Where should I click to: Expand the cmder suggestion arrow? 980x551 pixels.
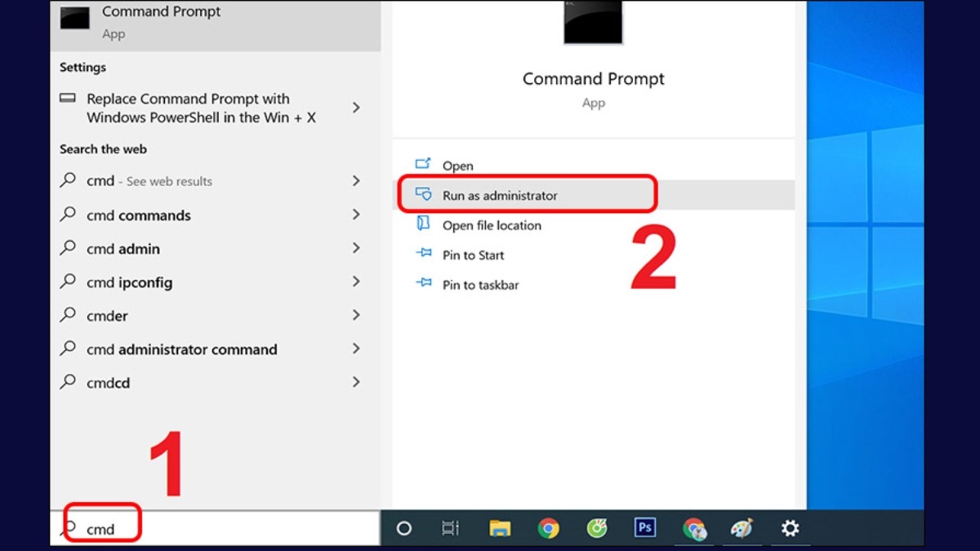pyautogui.click(x=356, y=315)
